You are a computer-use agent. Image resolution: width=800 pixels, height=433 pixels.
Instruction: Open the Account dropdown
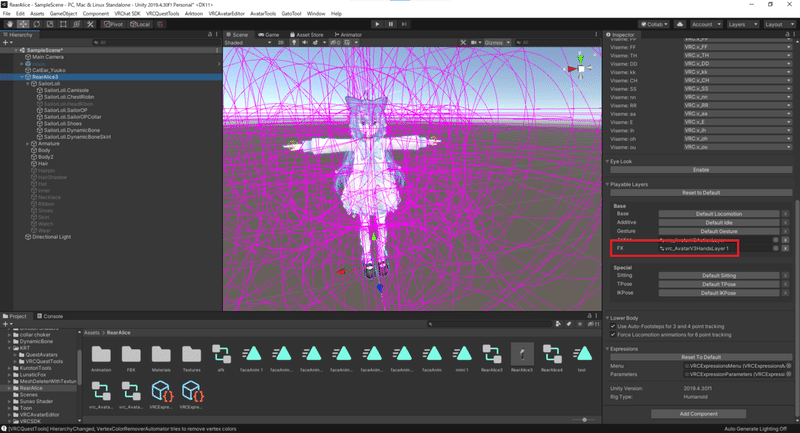706,24
